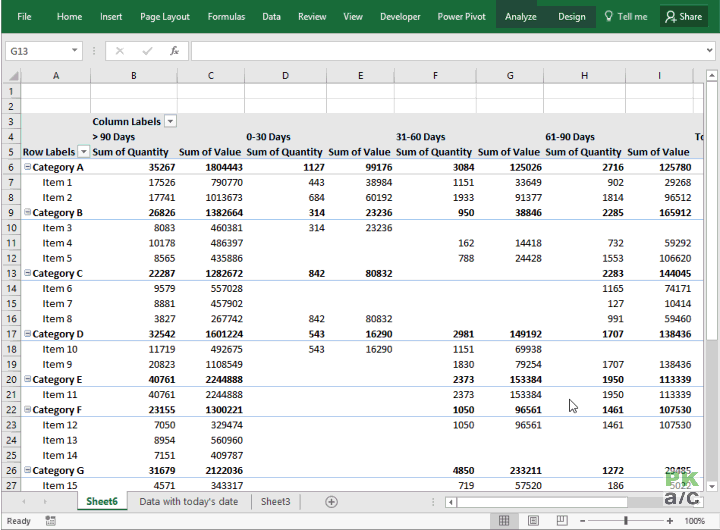Click the macro record status bar icon
This screenshot has height=530, width=720.
(x=51, y=521)
